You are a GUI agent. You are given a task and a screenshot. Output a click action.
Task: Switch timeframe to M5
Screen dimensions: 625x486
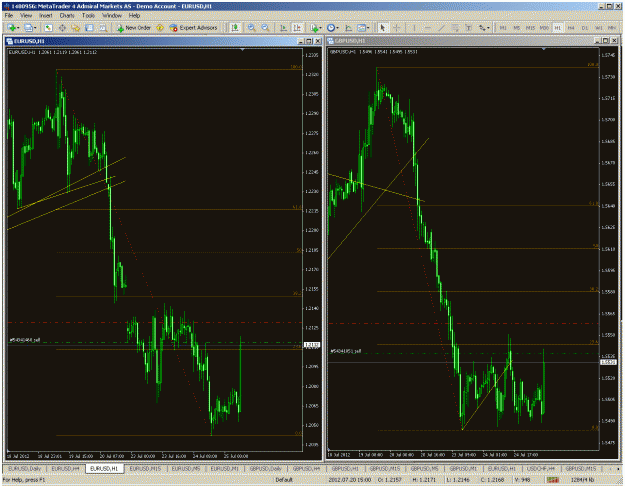pos(517,28)
